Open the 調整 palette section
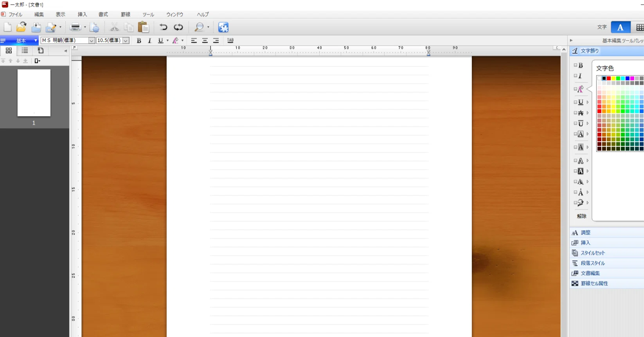Screen dimensions: 644x337 (x=607, y=233)
